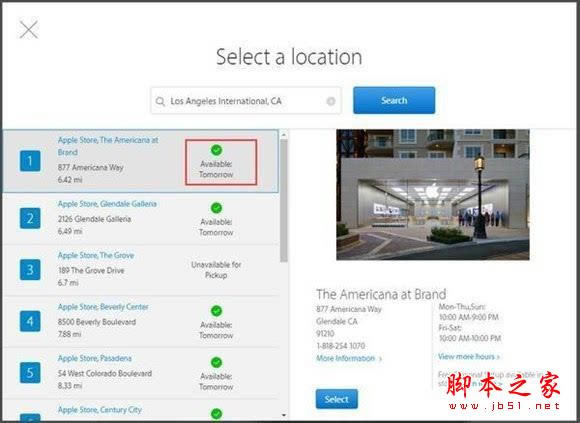Open Apple Store, The Grove link
This screenshot has width=580, height=423.
click(96, 255)
